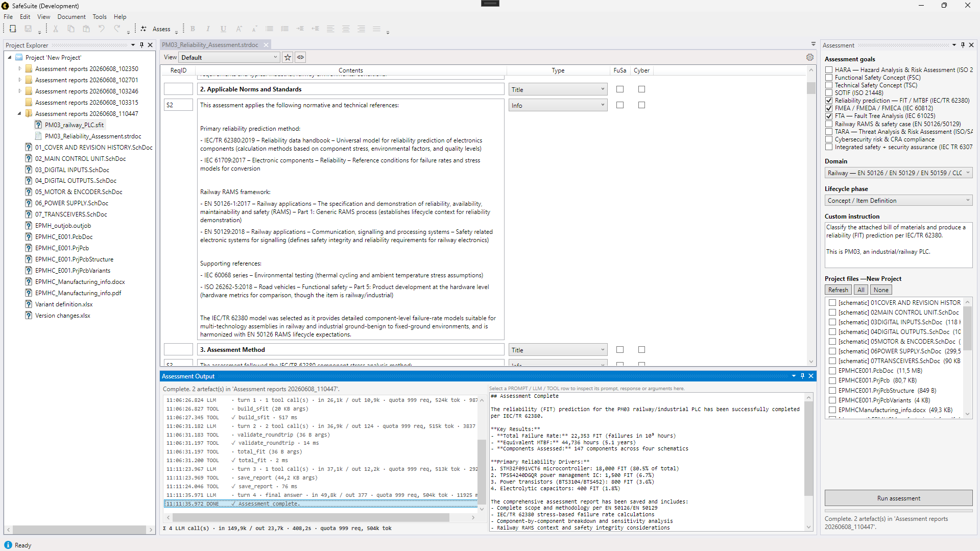Check the Functional Safety Concept goal
Image resolution: width=980 pixels, height=551 pixels.
pyautogui.click(x=829, y=78)
